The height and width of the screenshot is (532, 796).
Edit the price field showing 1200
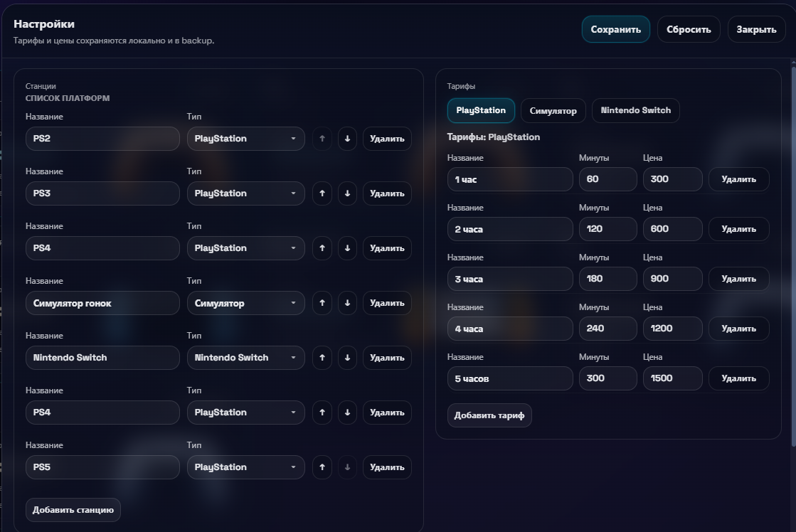pyautogui.click(x=673, y=329)
